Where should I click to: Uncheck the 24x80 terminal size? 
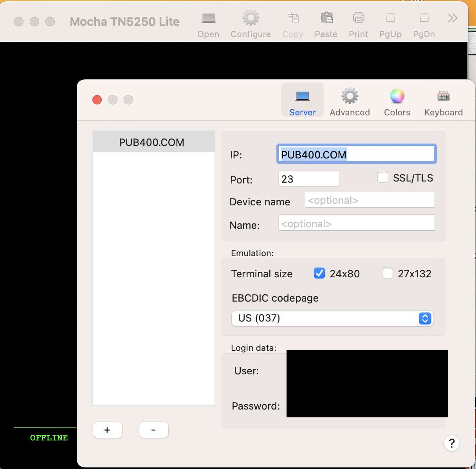click(x=319, y=273)
